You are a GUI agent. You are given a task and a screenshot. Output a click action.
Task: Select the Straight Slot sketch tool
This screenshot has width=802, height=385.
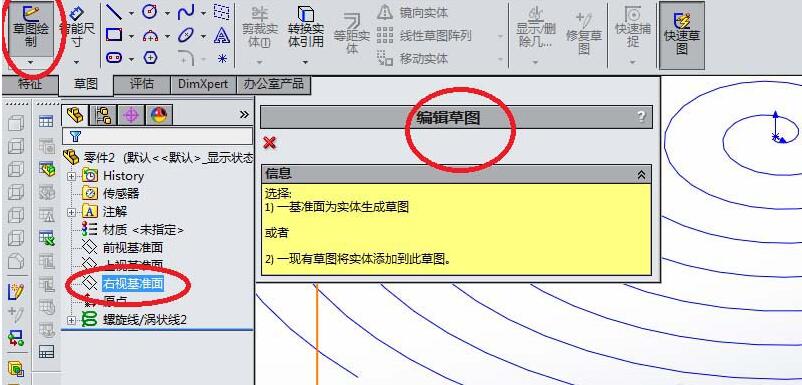coord(114,58)
